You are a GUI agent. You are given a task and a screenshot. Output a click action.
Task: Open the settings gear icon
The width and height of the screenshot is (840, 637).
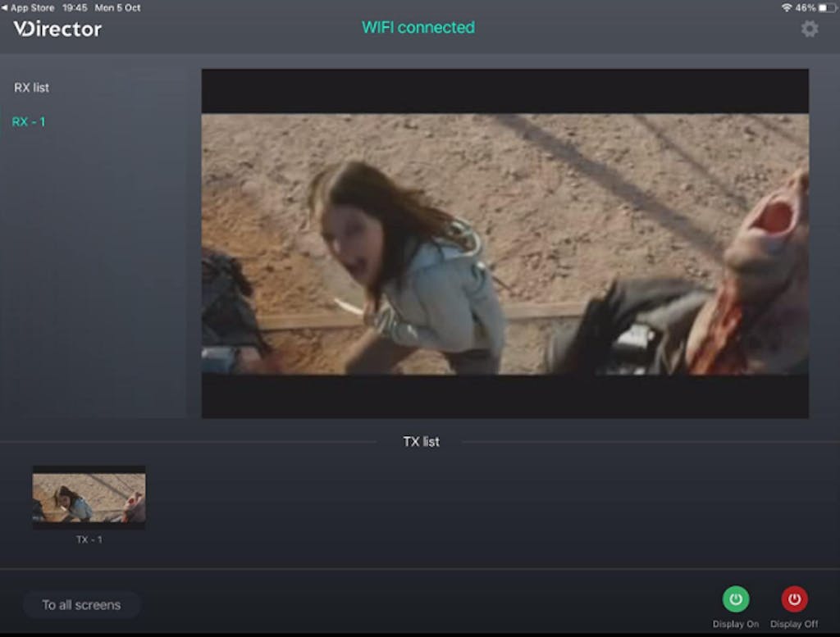click(809, 30)
